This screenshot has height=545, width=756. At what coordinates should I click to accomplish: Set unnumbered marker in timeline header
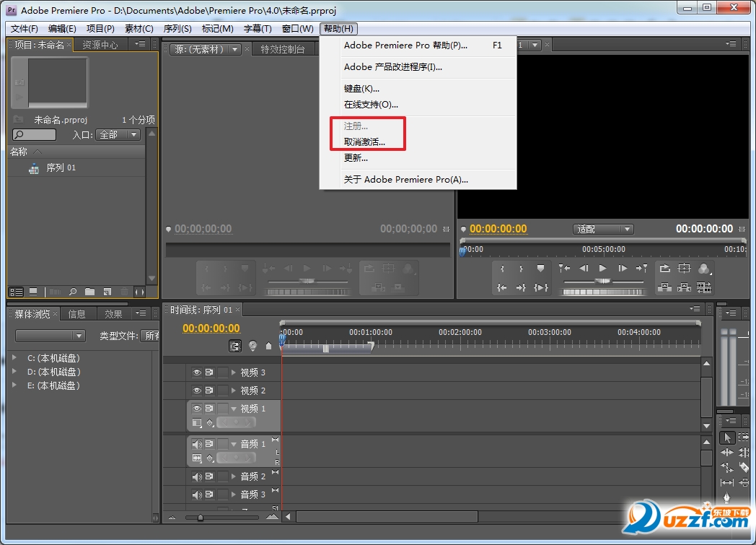(x=268, y=346)
